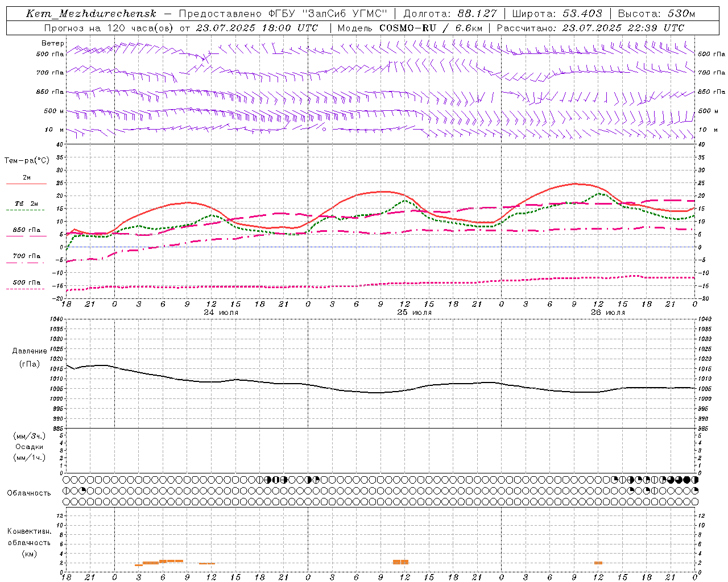
Task: Click the dotted magenta line under the 500 гПа temperature legend
Action: 26,289
